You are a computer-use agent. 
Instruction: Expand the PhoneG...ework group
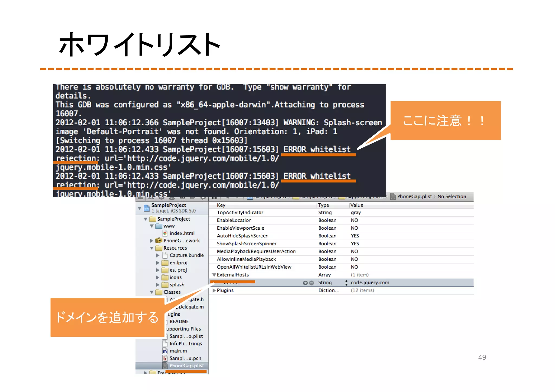tap(152, 241)
